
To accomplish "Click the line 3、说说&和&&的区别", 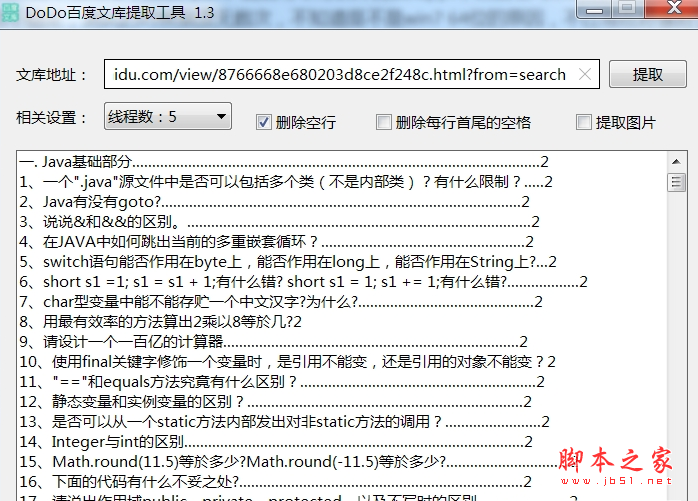I will click(x=279, y=222).
